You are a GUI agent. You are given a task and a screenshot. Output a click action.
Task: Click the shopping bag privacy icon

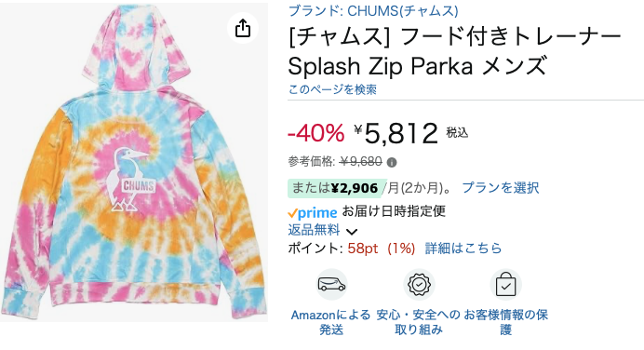coord(505,284)
